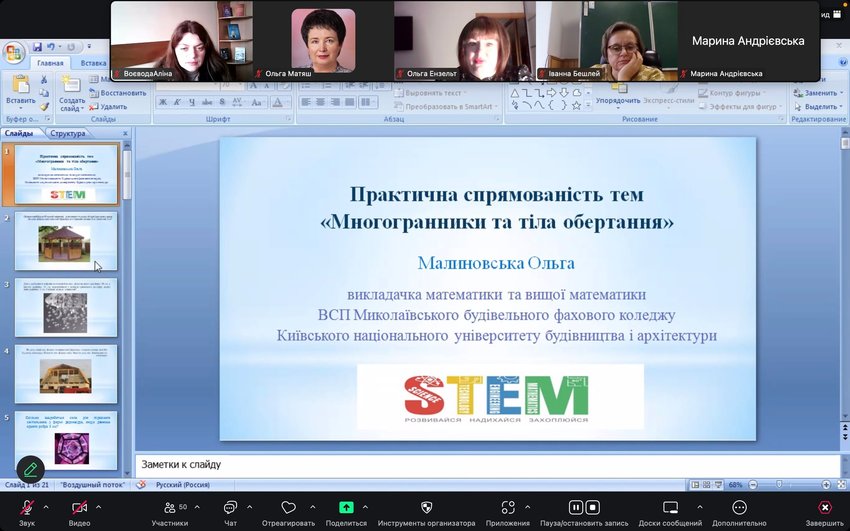Open the Приложения apps icon
Viewport: 850px width, 531px height.
coord(507,508)
